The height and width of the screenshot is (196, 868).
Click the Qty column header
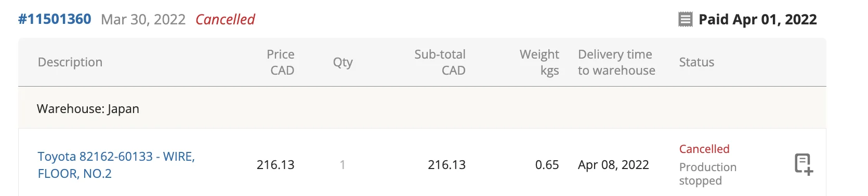343,63
